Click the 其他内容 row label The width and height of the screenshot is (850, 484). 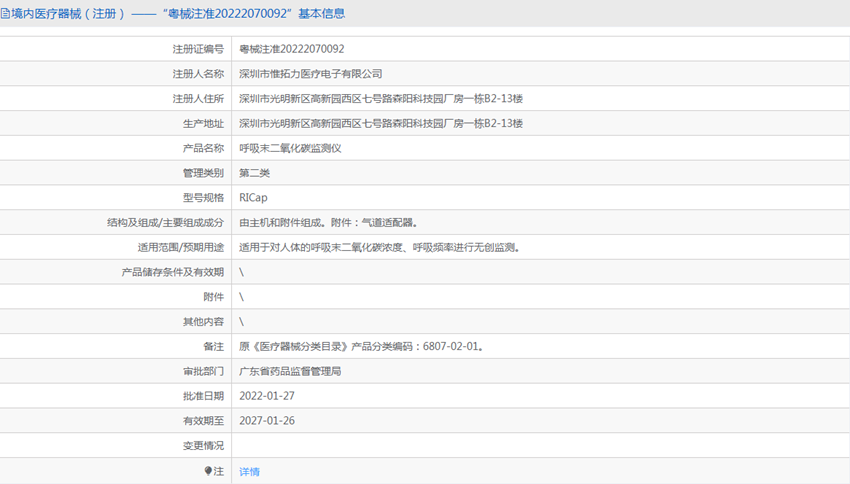[203, 322]
